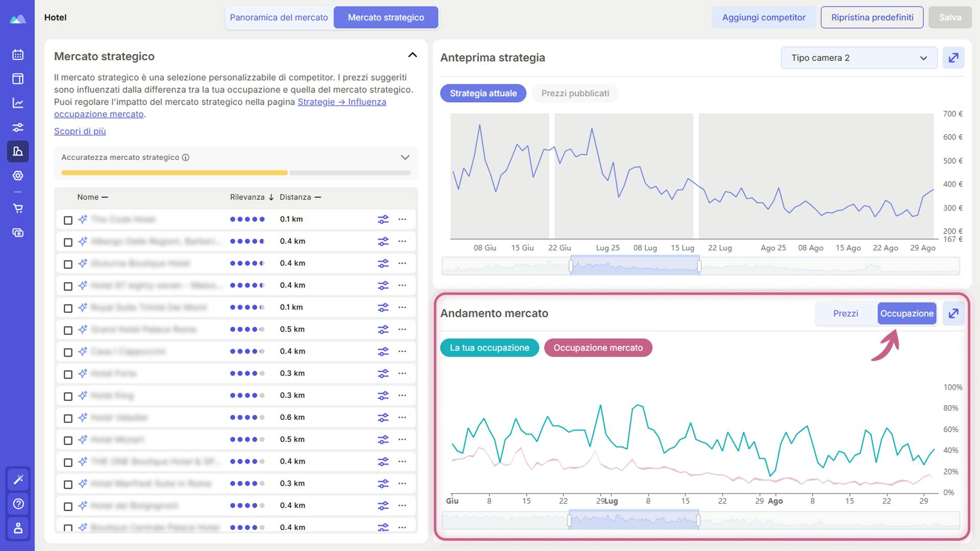Open more options for the first 0.5 km competitor

point(402,330)
